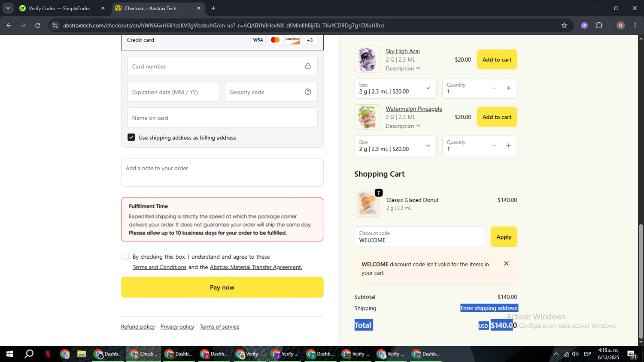
Task: Open a new browser tab
Action: point(213,8)
